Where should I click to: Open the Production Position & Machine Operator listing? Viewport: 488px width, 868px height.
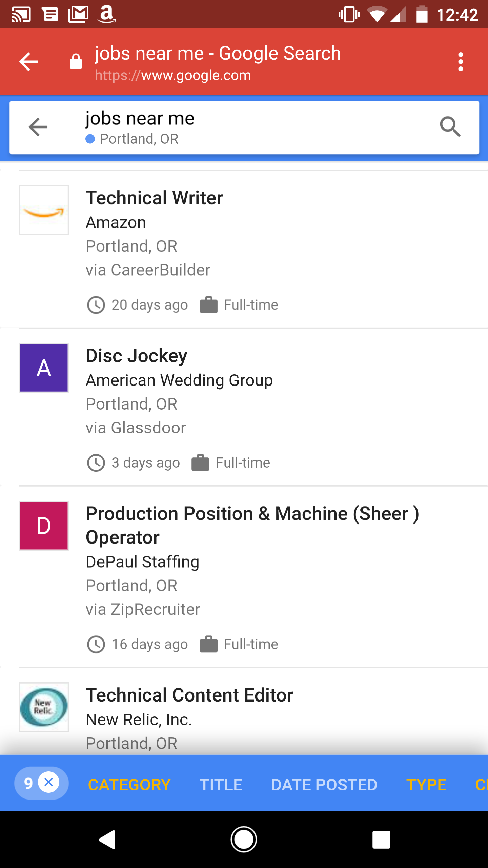pos(252,525)
